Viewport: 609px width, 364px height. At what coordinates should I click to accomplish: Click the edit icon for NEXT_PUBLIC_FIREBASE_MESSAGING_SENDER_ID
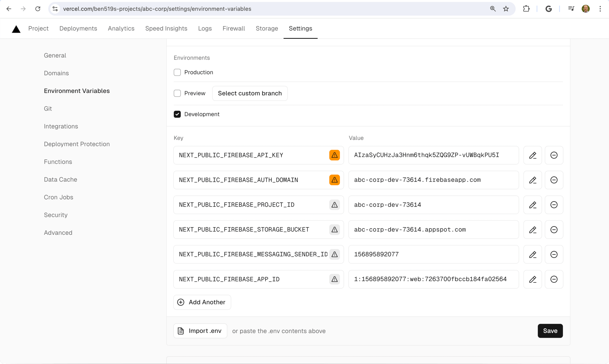pyautogui.click(x=533, y=254)
